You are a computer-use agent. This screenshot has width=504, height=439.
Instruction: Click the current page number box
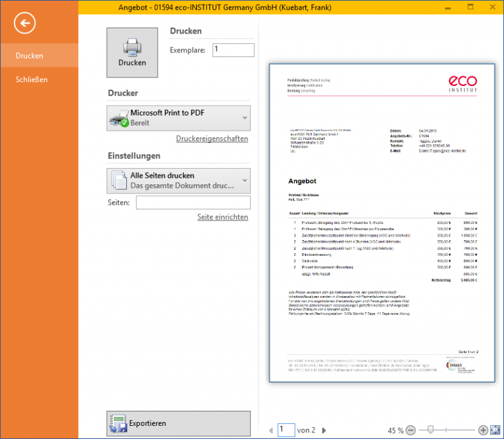pos(286,430)
